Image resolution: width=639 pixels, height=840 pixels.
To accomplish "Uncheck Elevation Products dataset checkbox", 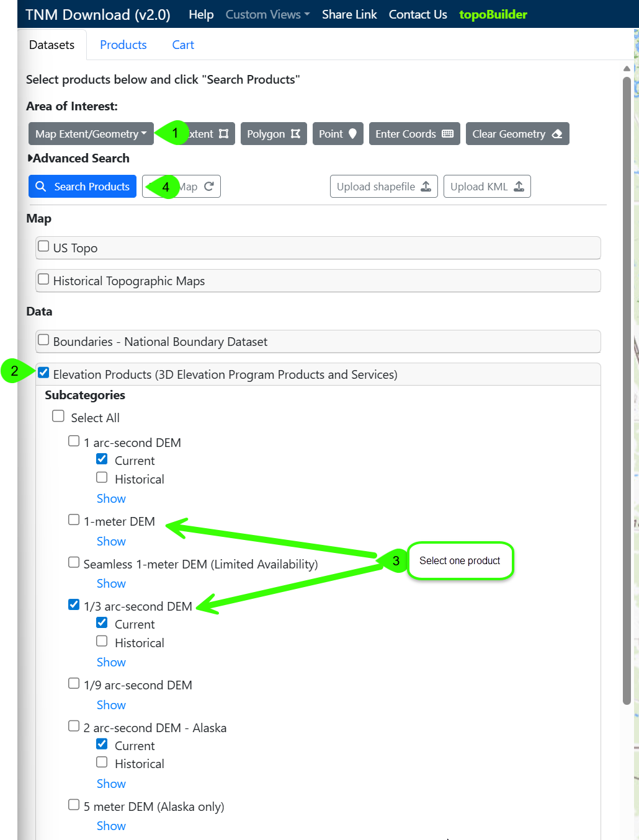I will pos(43,373).
